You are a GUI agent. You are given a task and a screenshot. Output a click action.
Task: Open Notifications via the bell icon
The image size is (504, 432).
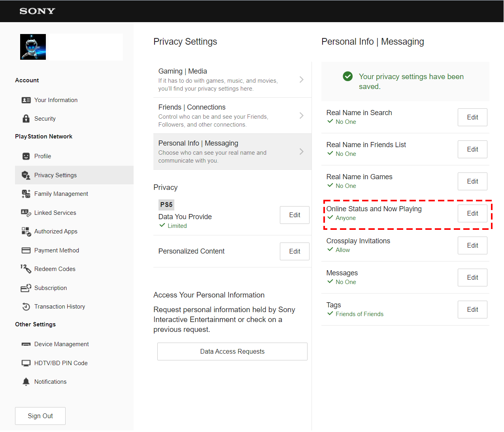tap(25, 381)
